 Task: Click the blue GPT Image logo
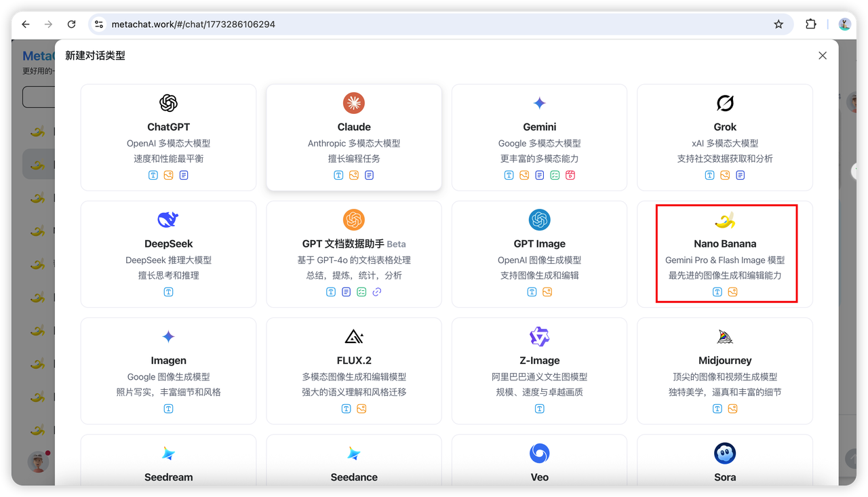click(x=539, y=220)
